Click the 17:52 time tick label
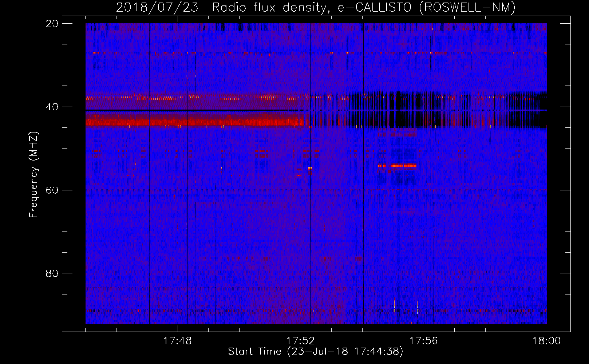 point(301,341)
